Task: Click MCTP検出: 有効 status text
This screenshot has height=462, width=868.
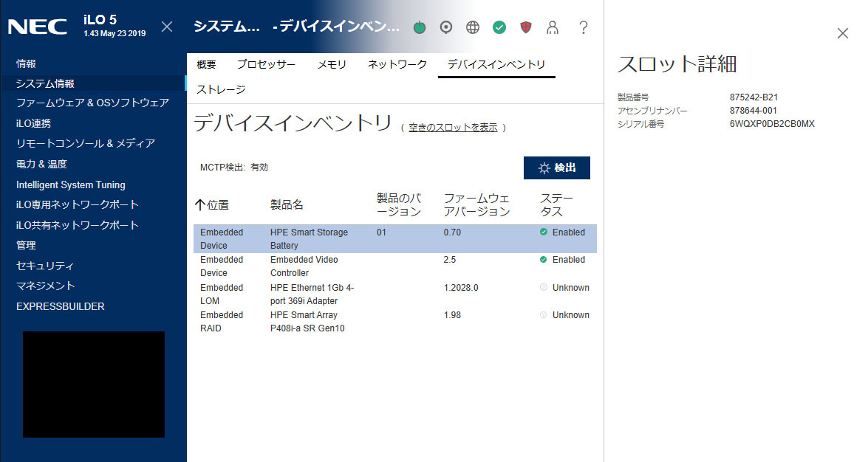Action: pyautogui.click(x=233, y=167)
